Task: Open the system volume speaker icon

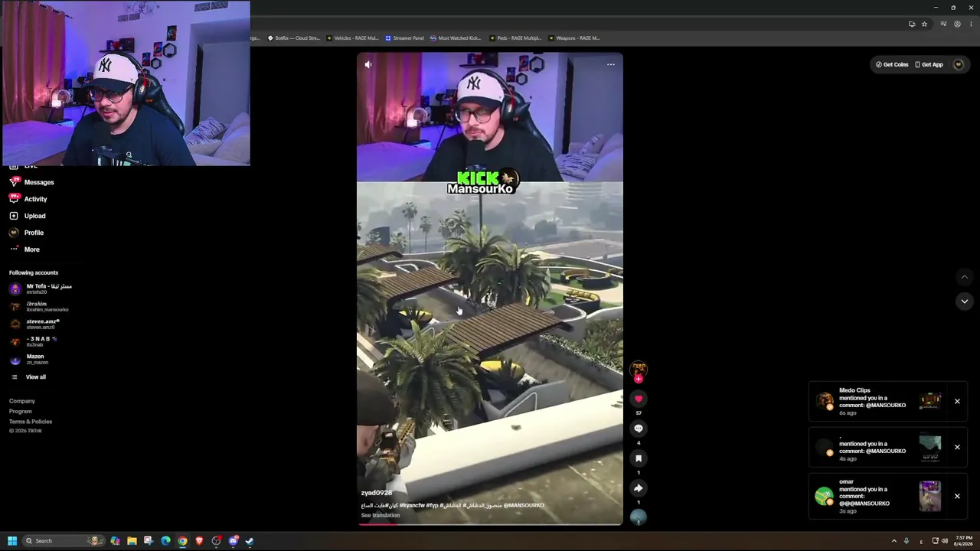Action: [x=945, y=541]
